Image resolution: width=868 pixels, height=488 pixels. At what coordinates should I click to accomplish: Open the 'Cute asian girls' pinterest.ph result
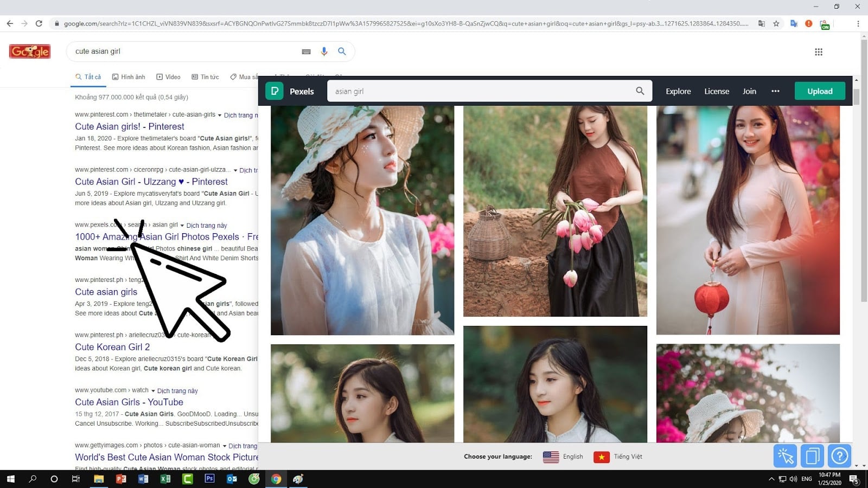click(106, 292)
